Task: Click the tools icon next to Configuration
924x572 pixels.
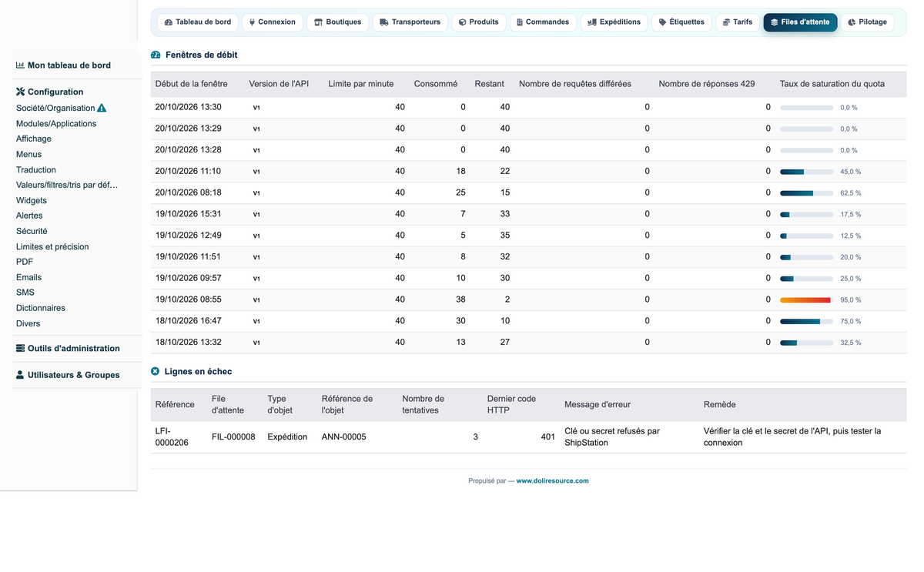Action: pos(21,92)
